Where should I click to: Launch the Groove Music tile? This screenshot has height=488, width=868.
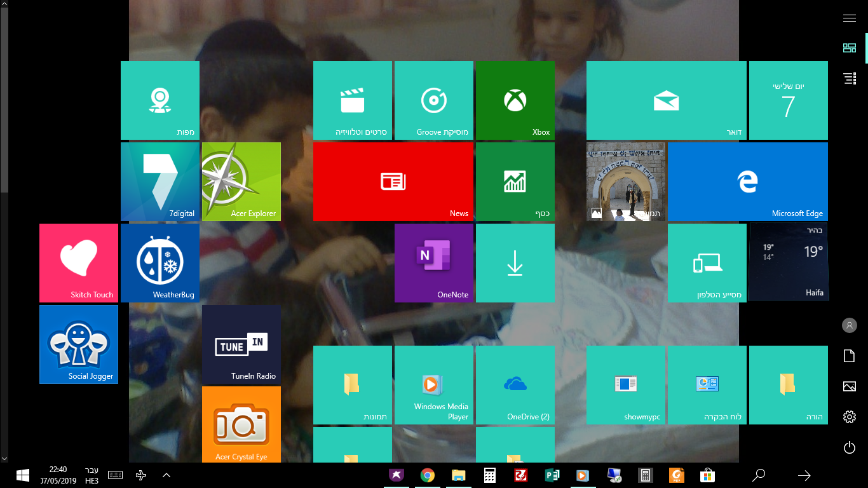click(x=434, y=100)
